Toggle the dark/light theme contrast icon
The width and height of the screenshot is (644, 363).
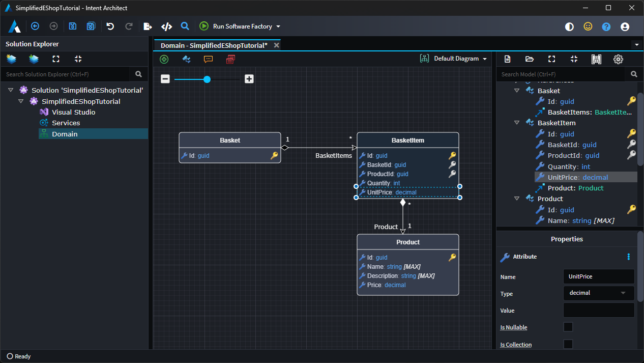coord(569,26)
